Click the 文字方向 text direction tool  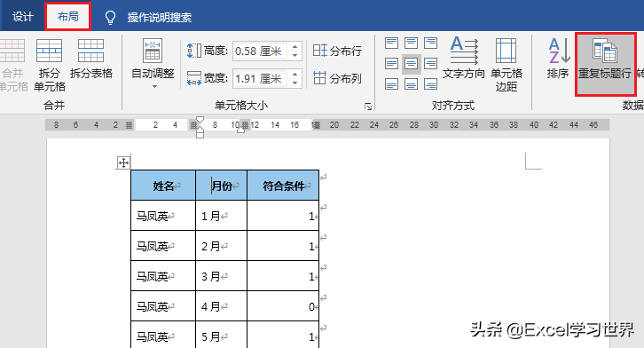pos(464,58)
